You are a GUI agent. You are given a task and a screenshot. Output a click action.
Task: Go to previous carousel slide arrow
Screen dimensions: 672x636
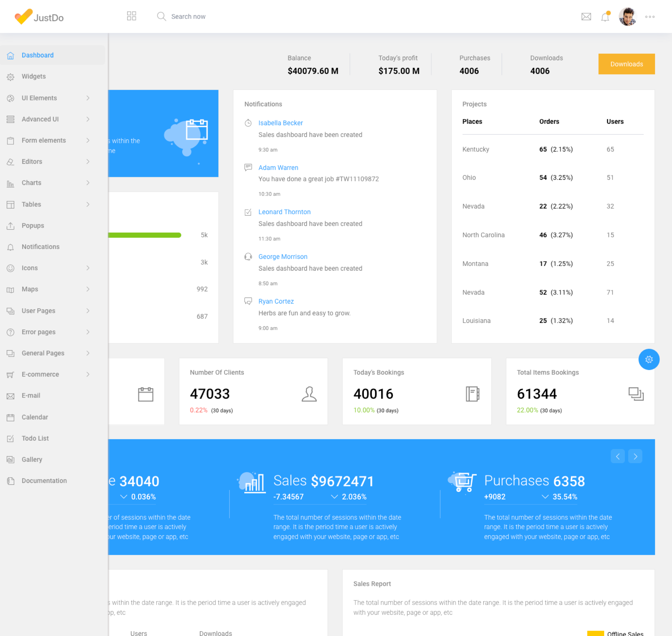coord(618,456)
